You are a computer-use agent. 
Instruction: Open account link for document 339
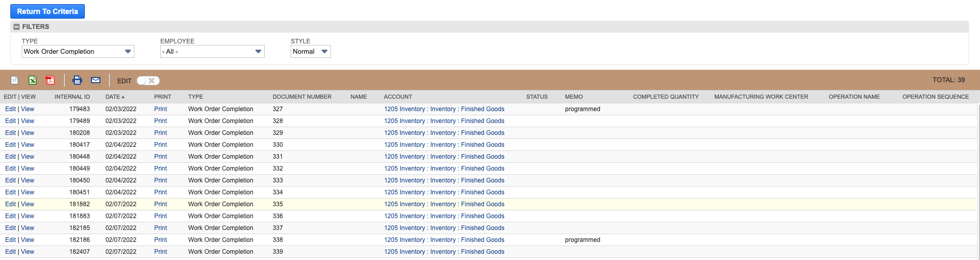pos(444,252)
